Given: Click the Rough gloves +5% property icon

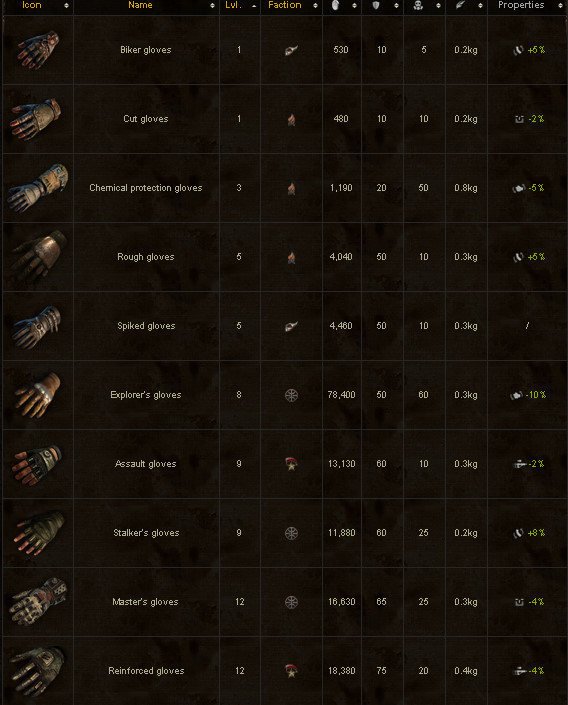Looking at the screenshot, I should coord(519,257).
